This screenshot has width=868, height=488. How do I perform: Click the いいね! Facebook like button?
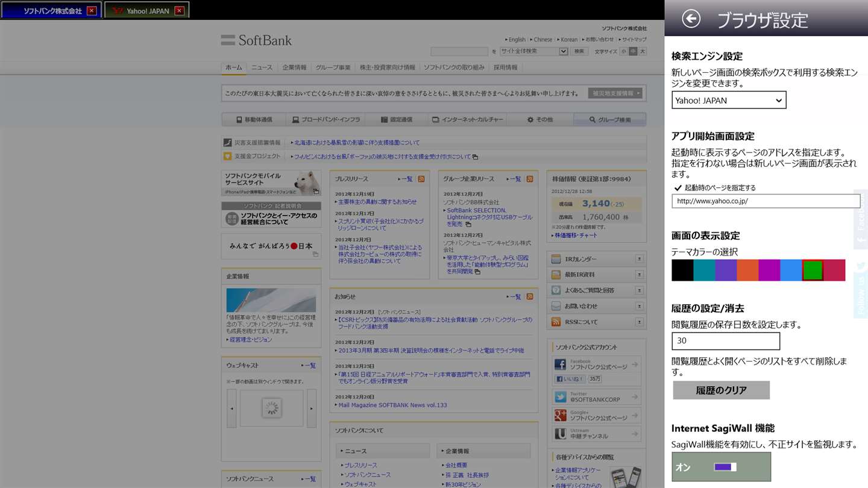pyautogui.click(x=569, y=379)
